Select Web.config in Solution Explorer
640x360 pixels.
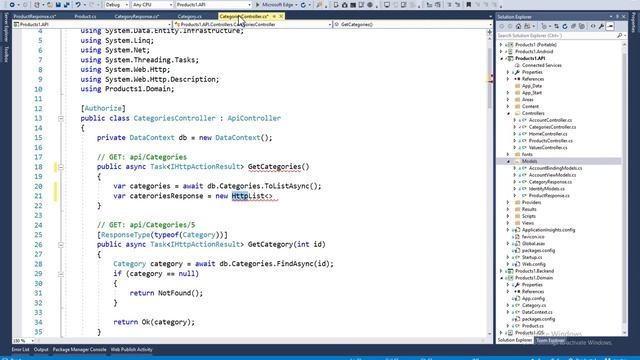click(533, 264)
